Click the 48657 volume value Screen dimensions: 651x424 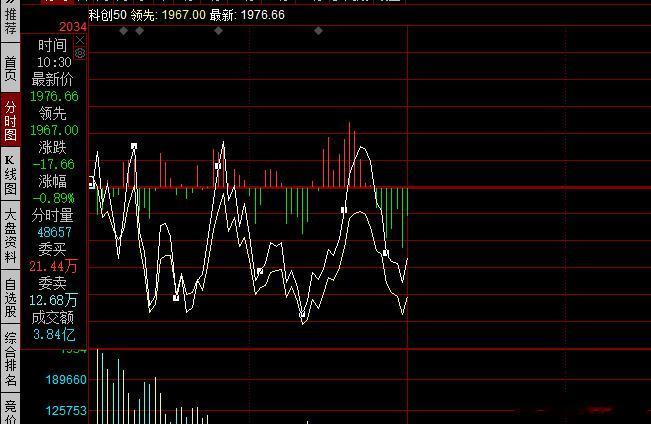coord(54,233)
